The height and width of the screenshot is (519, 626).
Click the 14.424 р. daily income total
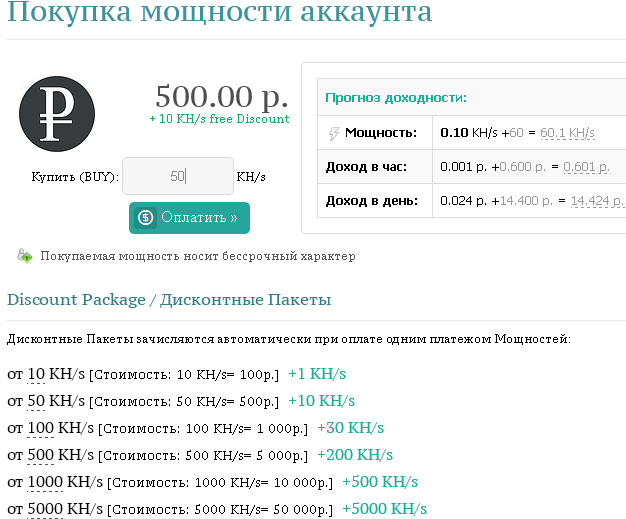596,200
